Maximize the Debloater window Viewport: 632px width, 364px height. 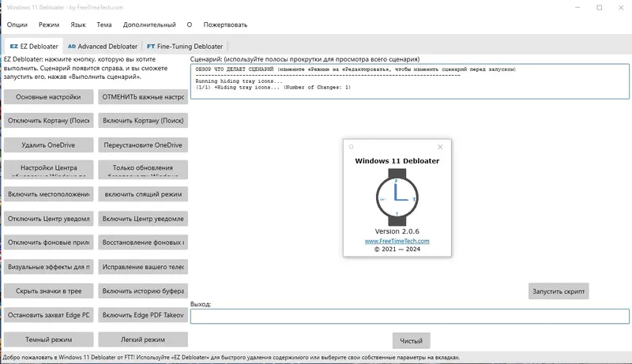point(600,7)
